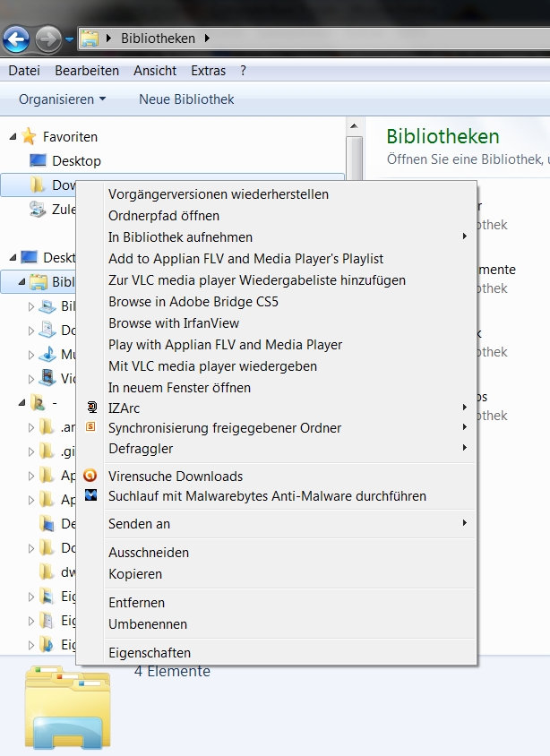This screenshot has width=550, height=756.
Task: Click the recent places icon in Favoriten
Action: click(38, 209)
